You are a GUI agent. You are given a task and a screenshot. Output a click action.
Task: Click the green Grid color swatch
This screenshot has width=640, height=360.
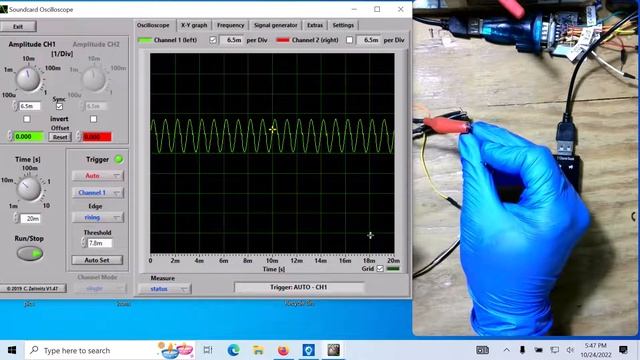tap(393, 269)
